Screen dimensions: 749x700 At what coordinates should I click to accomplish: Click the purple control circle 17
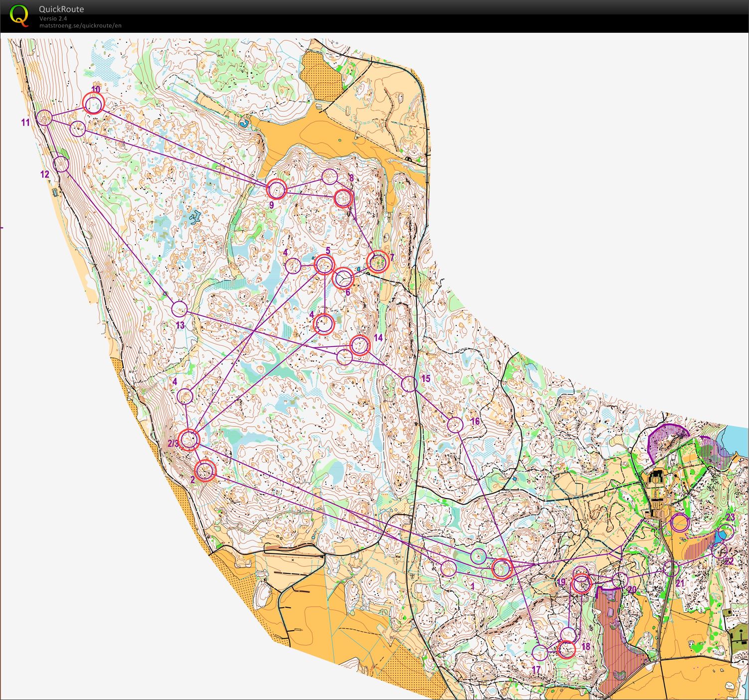click(540, 653)
